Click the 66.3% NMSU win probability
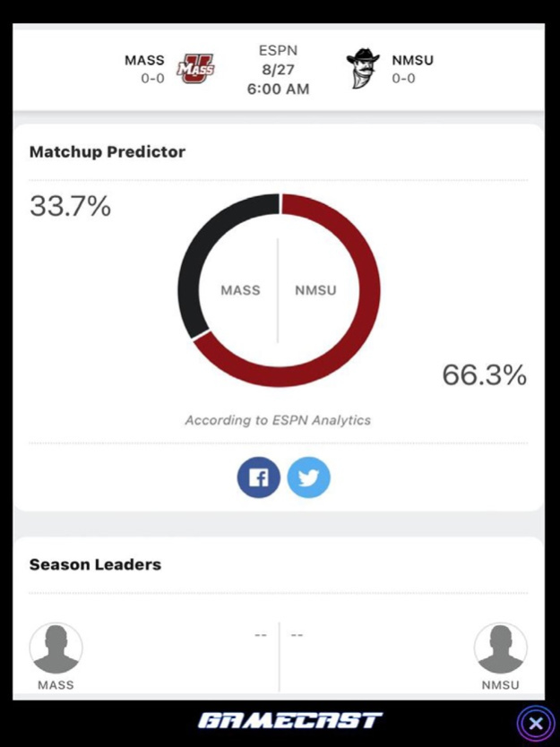This screenshot has width=560, height=747. click(x=484, y=375)
